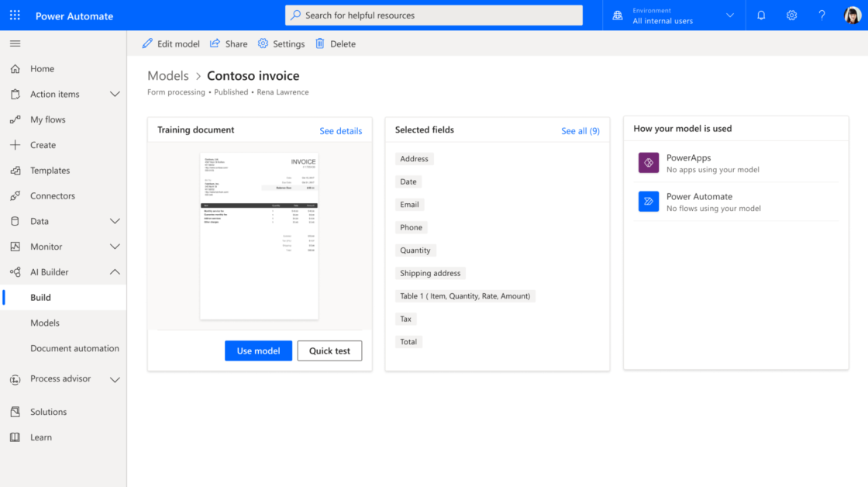Expand the Data section chevron
The height and width of the screenshot is (487, 868).
115,222
